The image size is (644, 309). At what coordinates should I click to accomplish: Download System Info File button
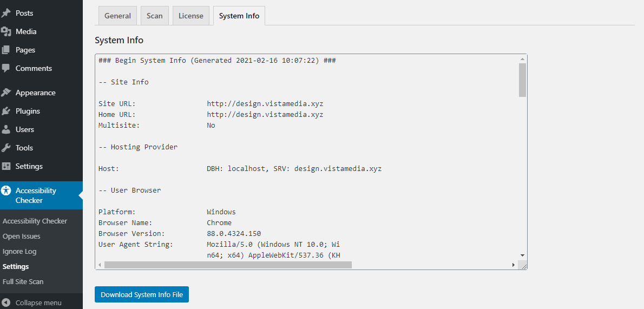pos(142,294)
